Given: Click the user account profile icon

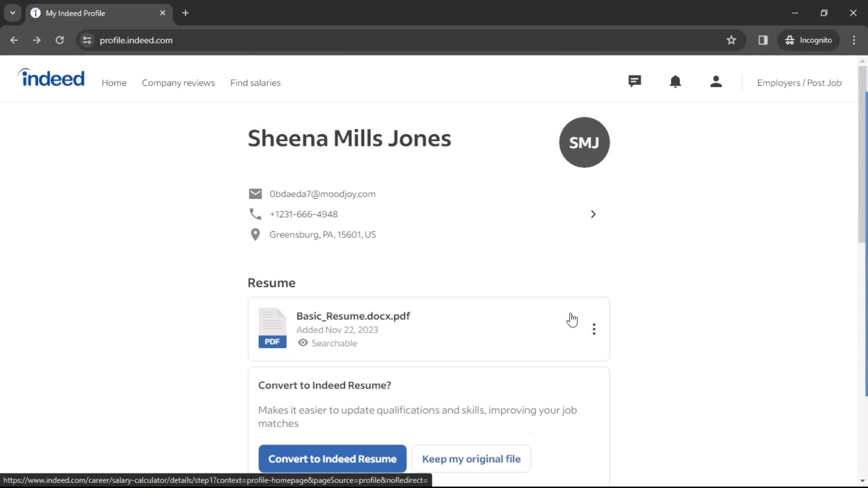Looking at the screenshot, I should click(717, 82).
